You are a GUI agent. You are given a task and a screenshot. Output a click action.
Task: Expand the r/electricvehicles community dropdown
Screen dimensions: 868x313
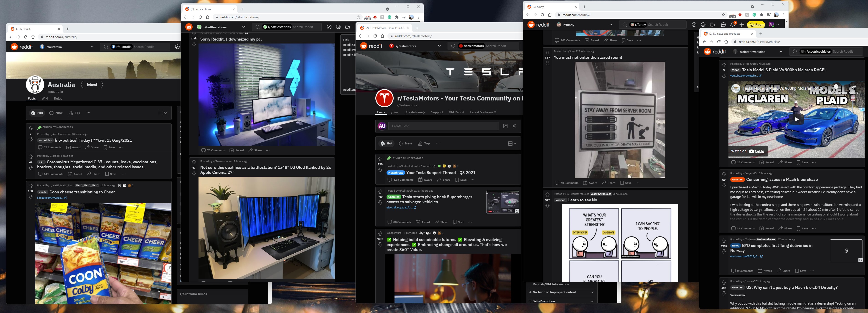(x=781, y=52)
